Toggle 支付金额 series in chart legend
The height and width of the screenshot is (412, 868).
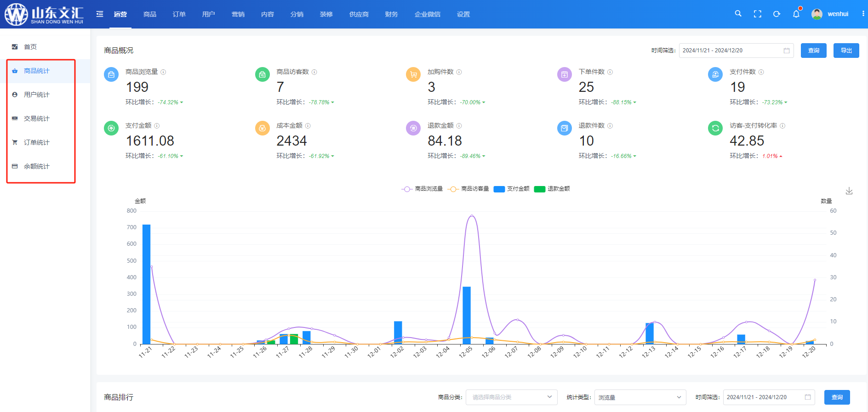(x=511, y=189)
